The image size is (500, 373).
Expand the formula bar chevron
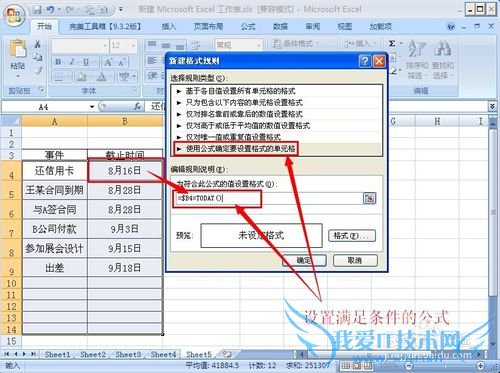pos(492,106)
